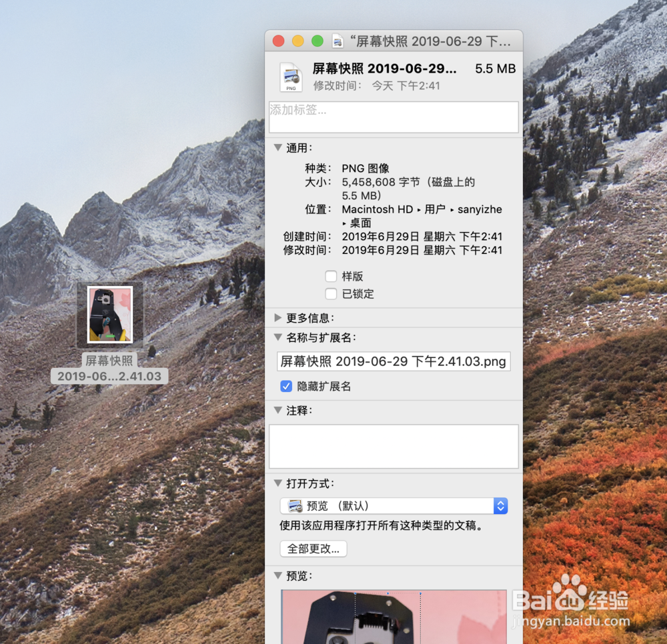Click the blue double-arrow icon on the app selector
667x644 pixels.
coord(500,505)
